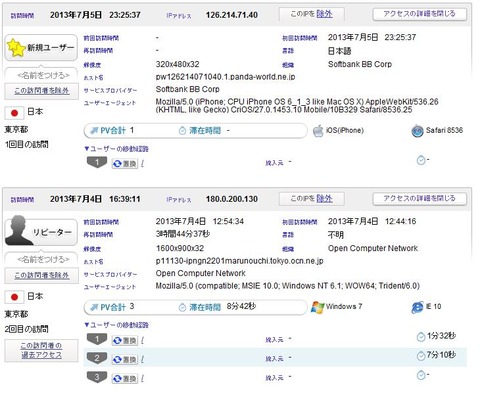The image size is (480, 397).
Task: Click Japan flag in first visitor panel
Action: pos(14,113)
